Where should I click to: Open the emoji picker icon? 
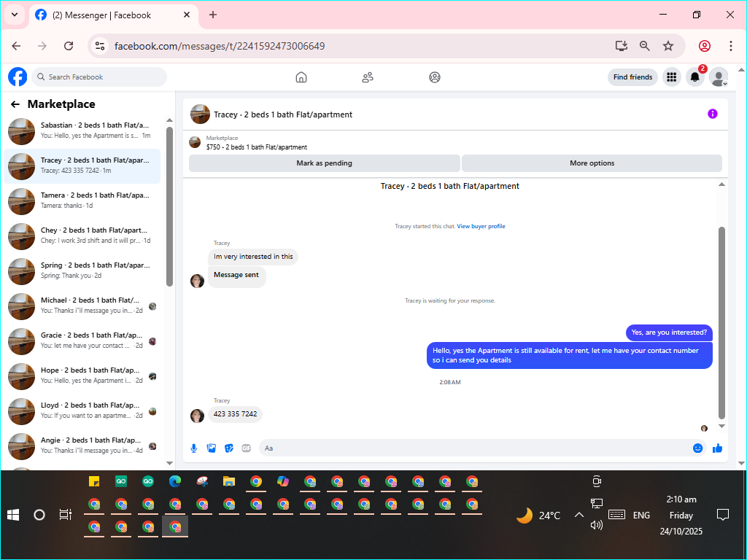pos(697,448)
